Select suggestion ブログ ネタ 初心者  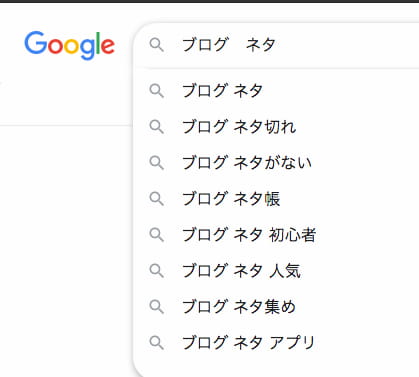pos(276,235)
